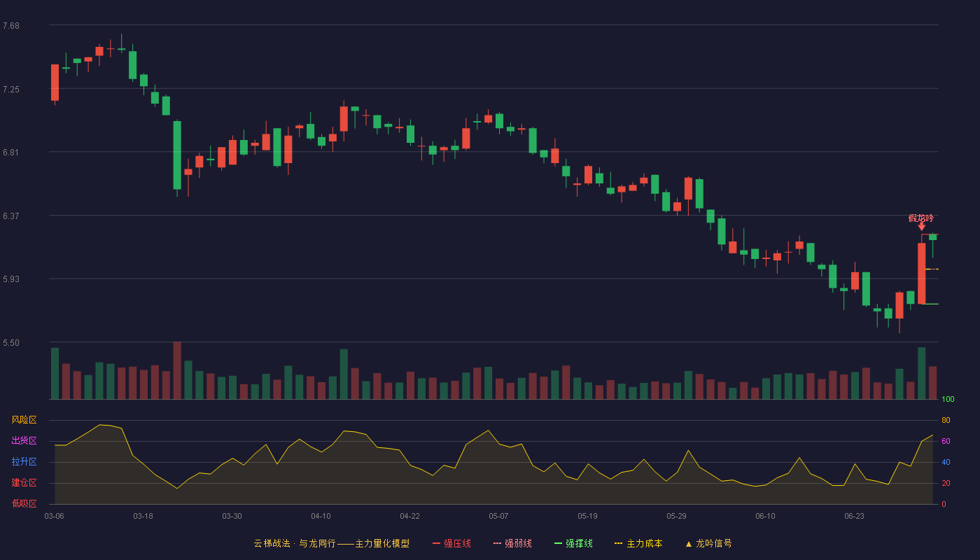Toggle the 强撑线 legend item
Viewport: 980px width, 560px height.
573,543
